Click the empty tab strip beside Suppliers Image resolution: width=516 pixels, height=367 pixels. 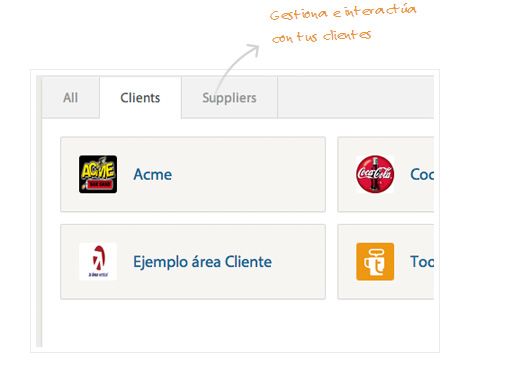(x=356, y=98)
